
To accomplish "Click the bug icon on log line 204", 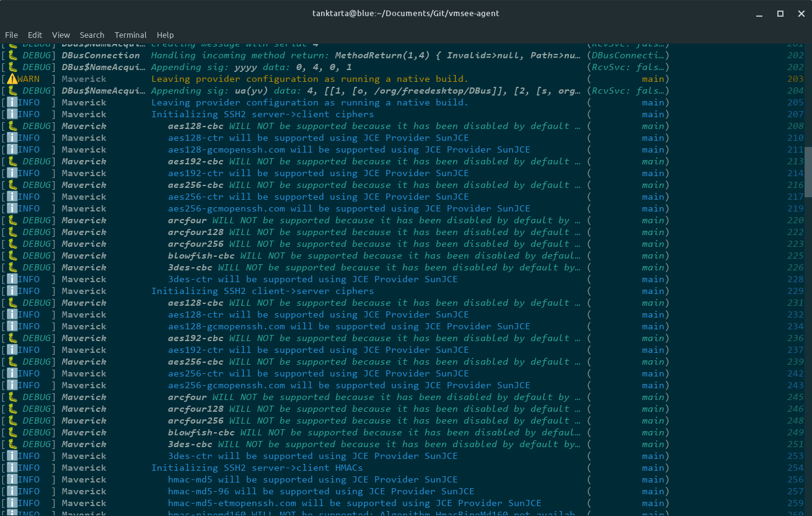I will point(12,91).
